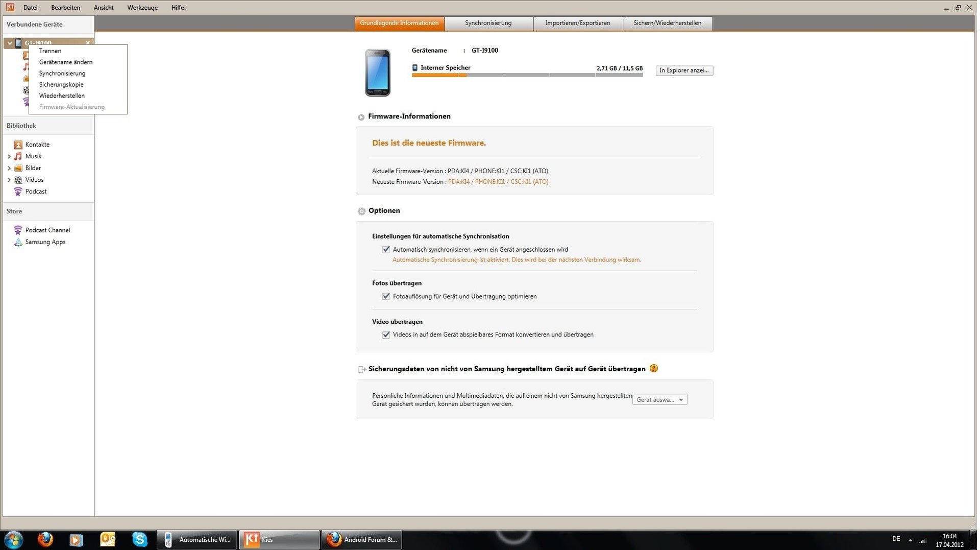This screenshot has height=550, width=980.
Task: Click the network signal tray icon
Action: pyautogui.click(x=923, y=540)
